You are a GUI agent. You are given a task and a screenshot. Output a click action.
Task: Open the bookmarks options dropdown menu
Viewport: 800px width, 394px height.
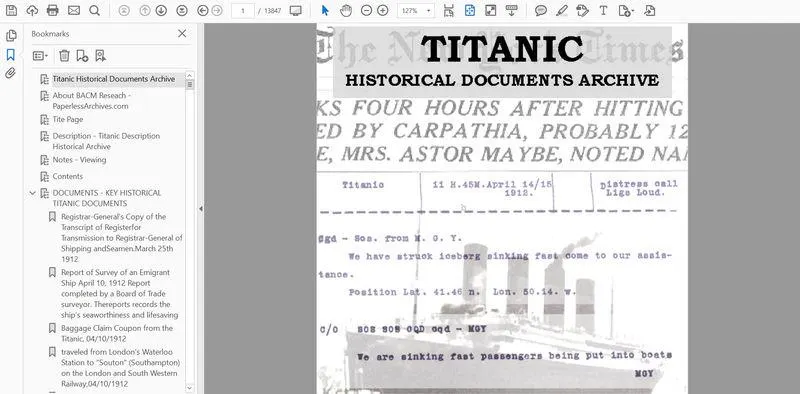point(40,56)
